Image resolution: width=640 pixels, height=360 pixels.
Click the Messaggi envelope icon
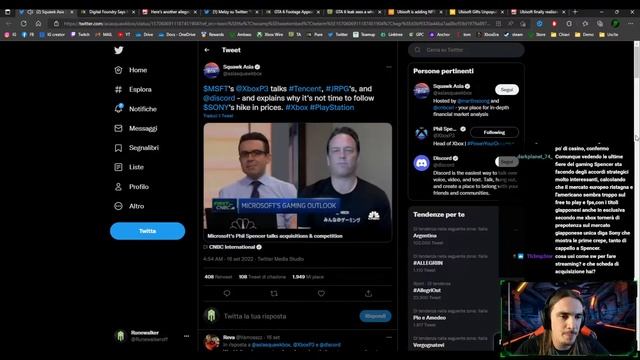[118, 129]
